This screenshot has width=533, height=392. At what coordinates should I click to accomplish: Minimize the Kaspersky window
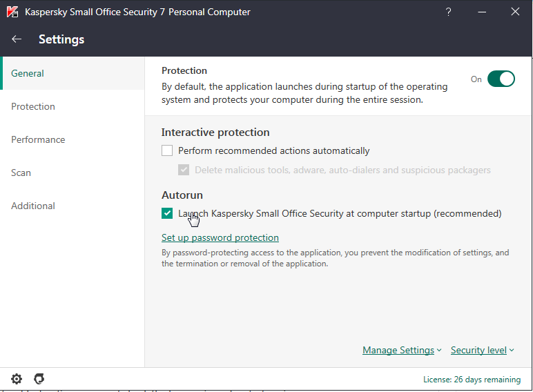482,12
